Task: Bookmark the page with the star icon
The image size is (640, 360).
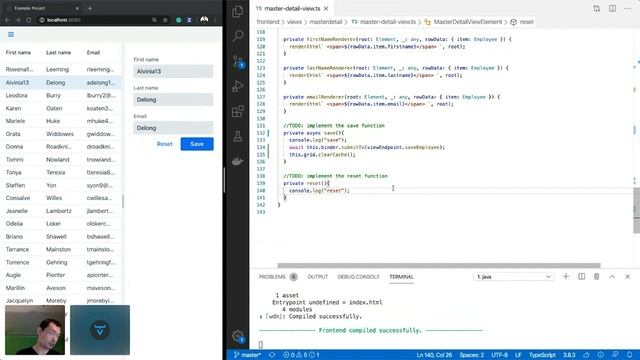Action: tap(165, 20)
